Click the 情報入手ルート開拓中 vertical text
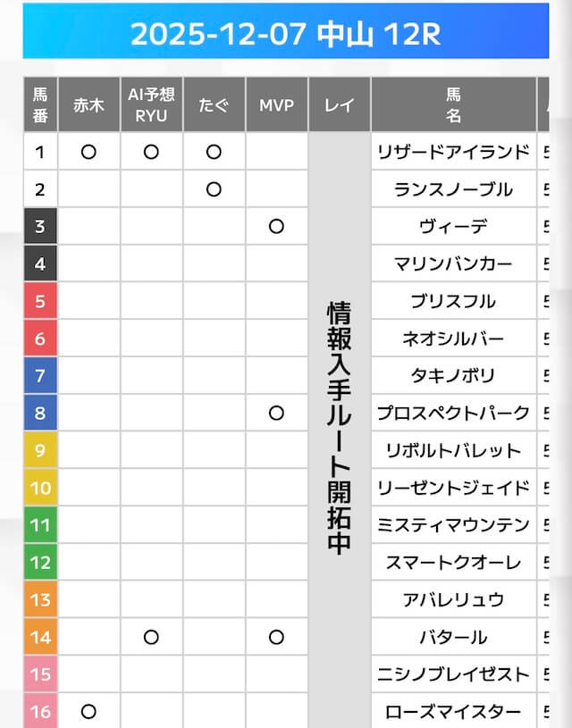The image size is (572, 728). pyautogui.click(x=339, y=429)
